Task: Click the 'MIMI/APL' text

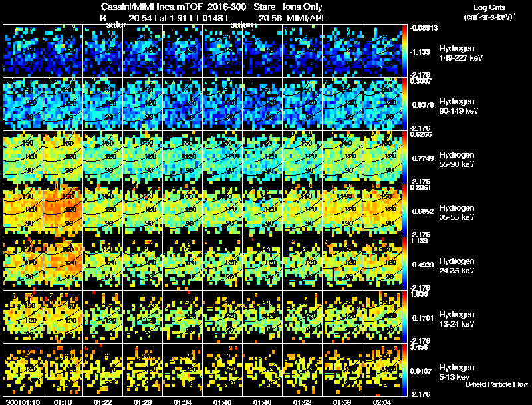Action: 307,19
